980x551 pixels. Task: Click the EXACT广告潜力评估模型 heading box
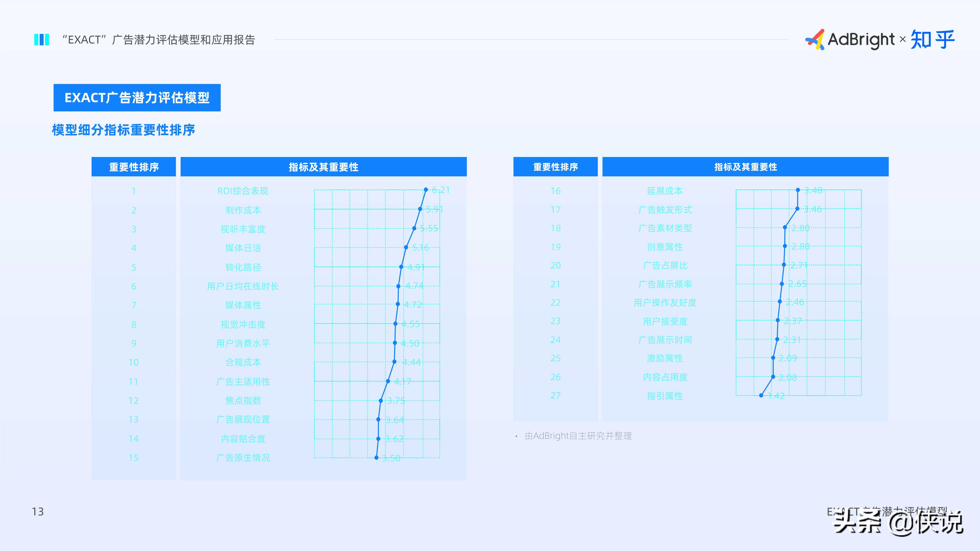point(137,98)
